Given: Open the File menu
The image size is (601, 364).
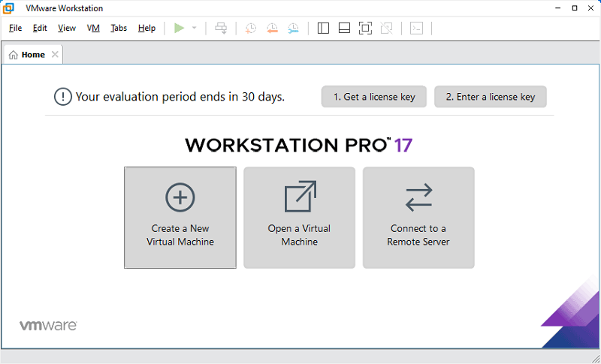Looking at the screenshot, I should 15,28.
